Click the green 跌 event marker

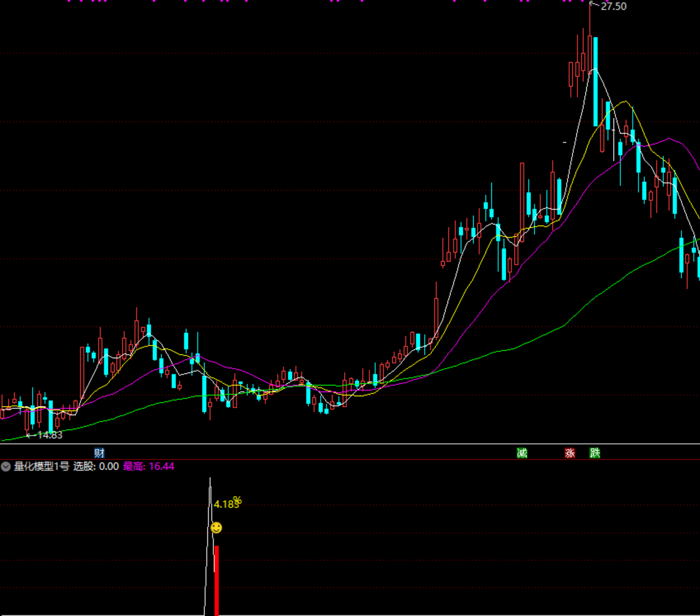[595, 453]
